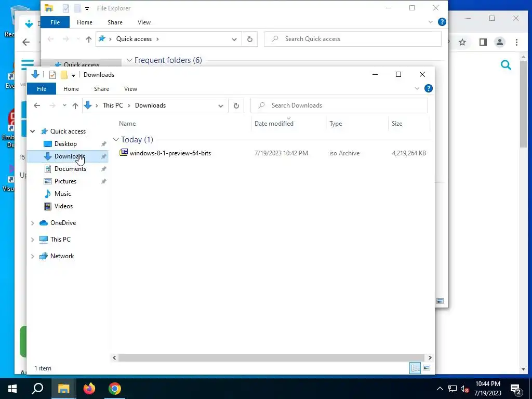
Task: Select Network in navigation pane
Action: (x=62, y=256)
